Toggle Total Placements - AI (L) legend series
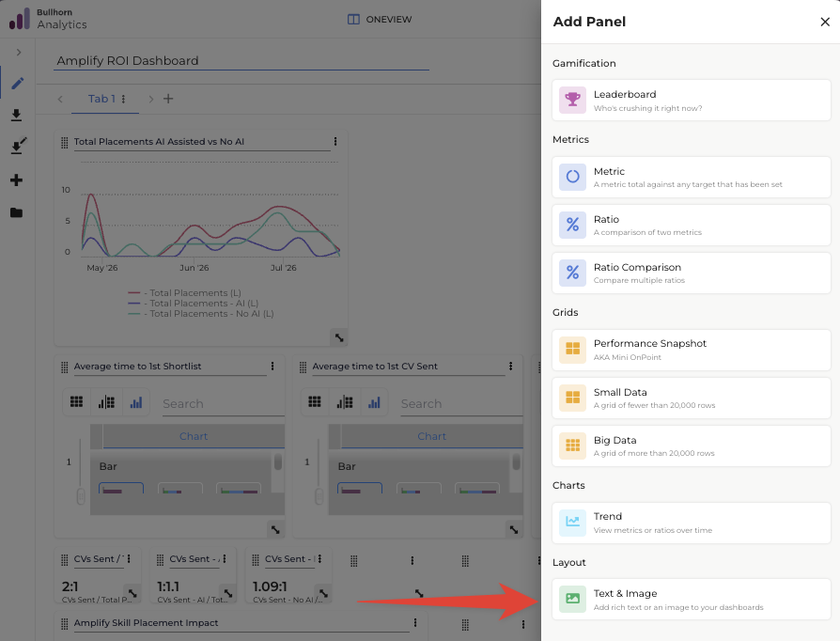Screen dimensions: 840x641 click(194, 304)
